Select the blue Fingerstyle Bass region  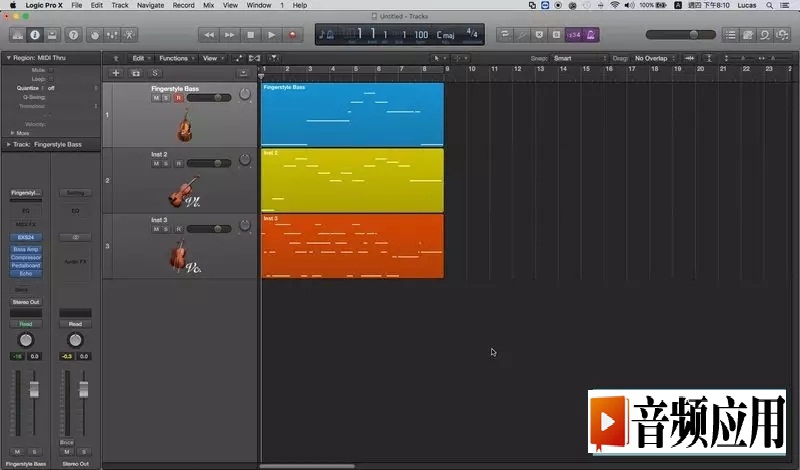(x=353, y=115)
